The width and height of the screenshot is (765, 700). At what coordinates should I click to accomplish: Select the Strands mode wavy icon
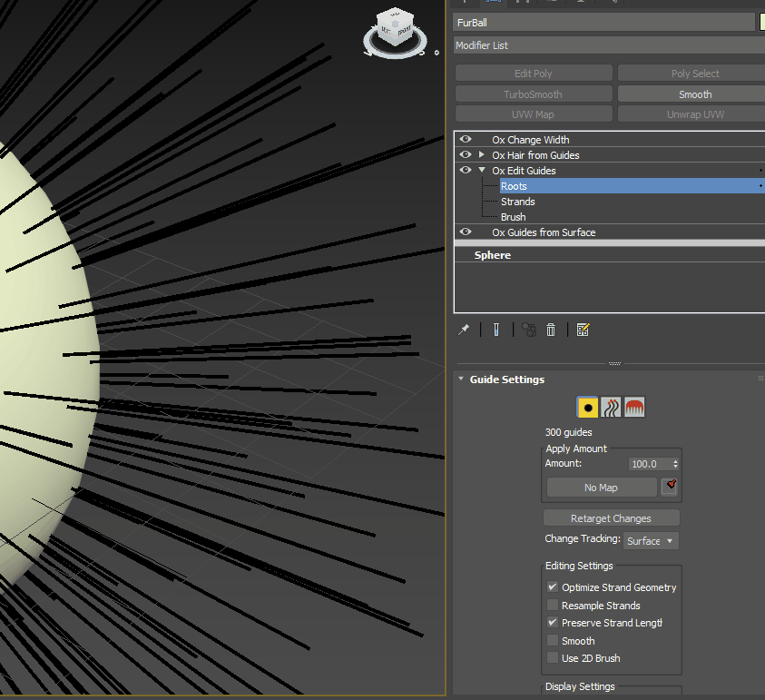tap(612, 409)
